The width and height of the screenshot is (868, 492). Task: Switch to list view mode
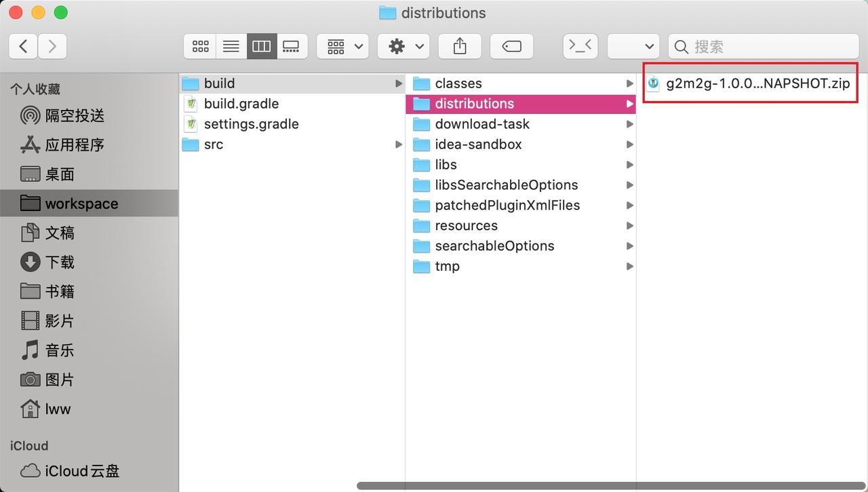click(231, 46)
